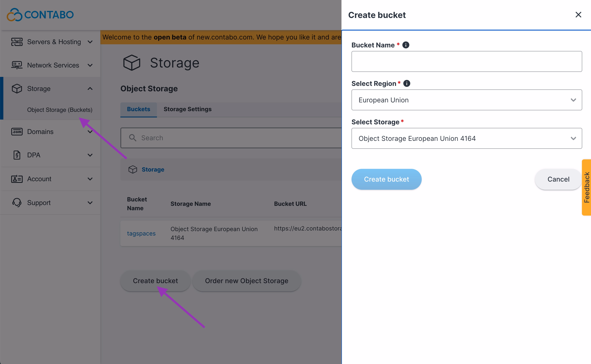
Task: Click the Servers & Hosting server icon
Action: [x=17, y=42]
